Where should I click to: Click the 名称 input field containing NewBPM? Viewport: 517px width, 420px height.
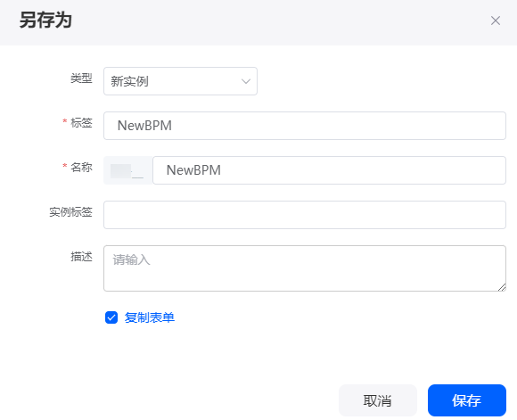click(x=329, y=170)
